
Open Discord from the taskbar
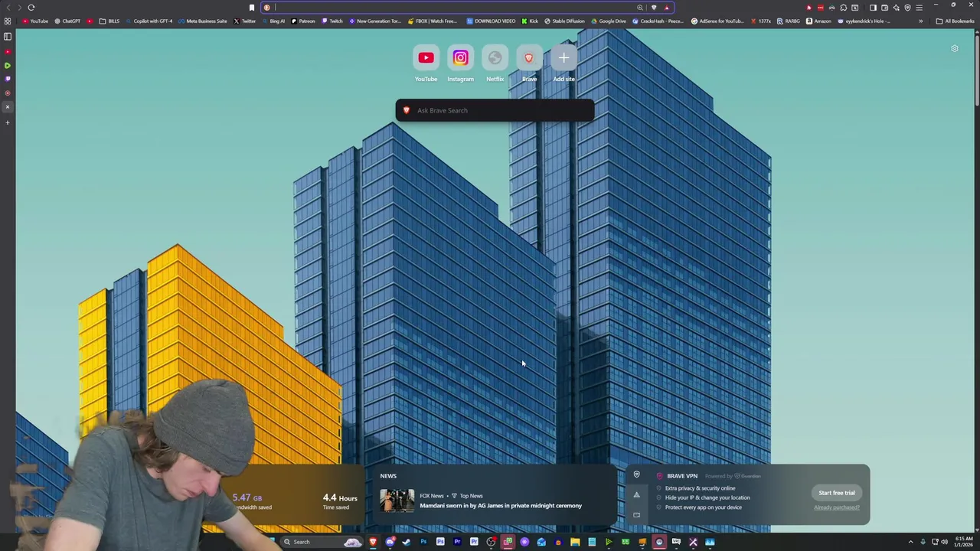click(x=390, y=542)
